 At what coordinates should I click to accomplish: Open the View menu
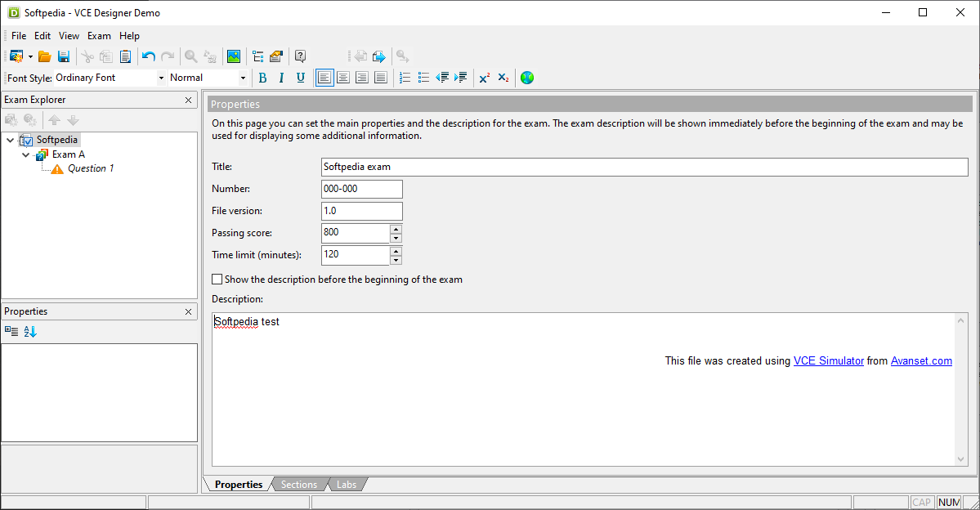(x=69, y=36)
